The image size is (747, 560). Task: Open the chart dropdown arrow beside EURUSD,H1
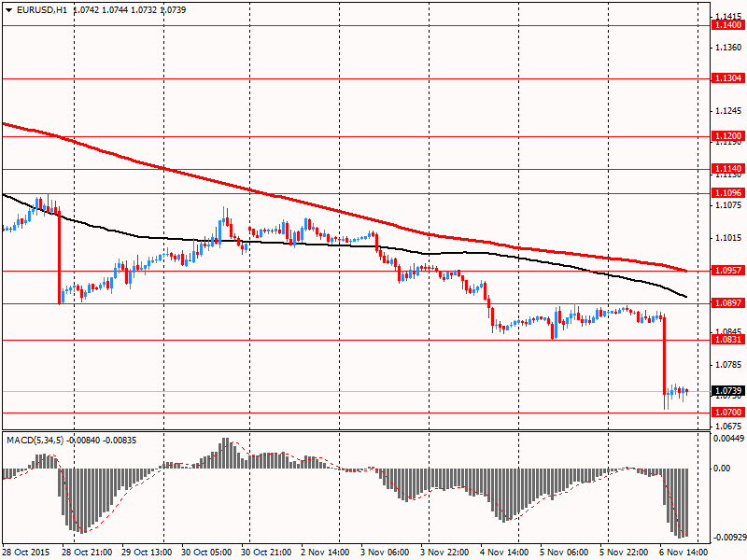coord(9,10)
